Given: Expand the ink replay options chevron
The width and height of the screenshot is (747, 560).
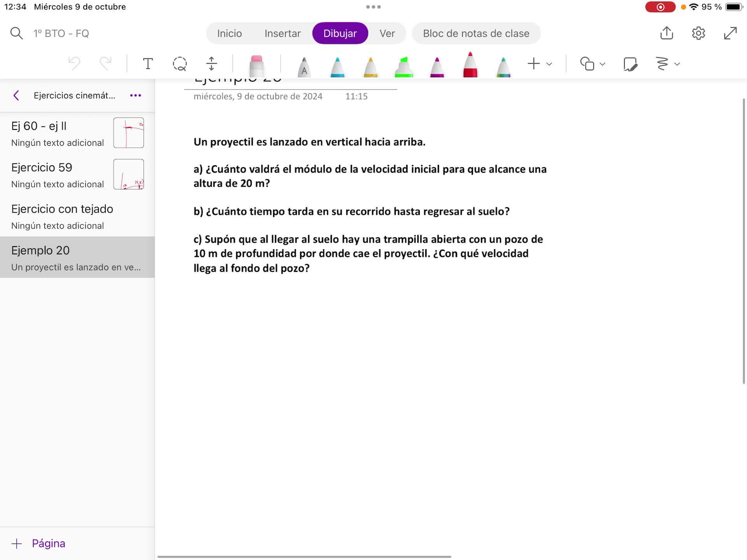Looking at the screenshot, I should [677, 64].
